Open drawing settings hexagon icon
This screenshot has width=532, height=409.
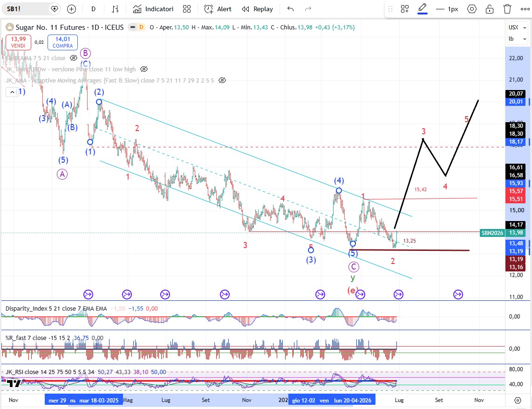tap(472, 9)
